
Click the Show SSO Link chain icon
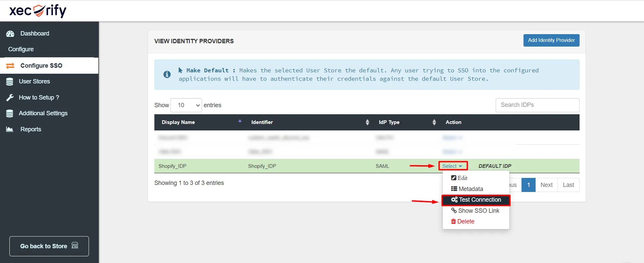454,210
